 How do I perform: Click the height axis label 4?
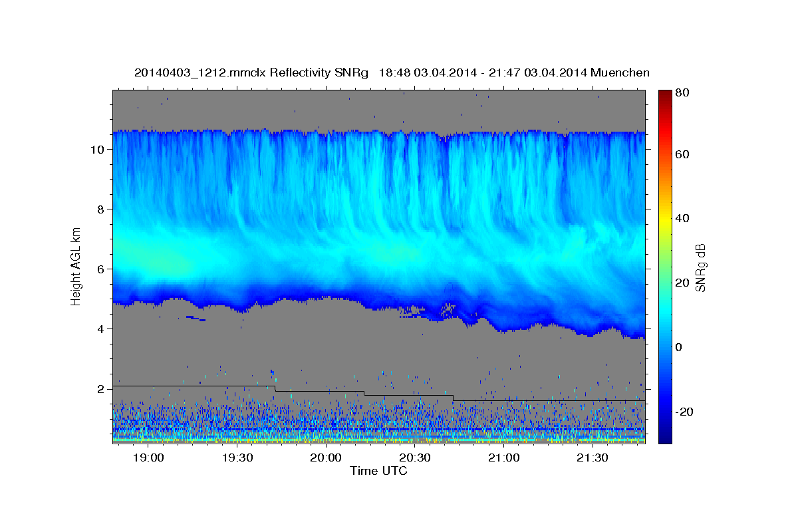[100, 329]
